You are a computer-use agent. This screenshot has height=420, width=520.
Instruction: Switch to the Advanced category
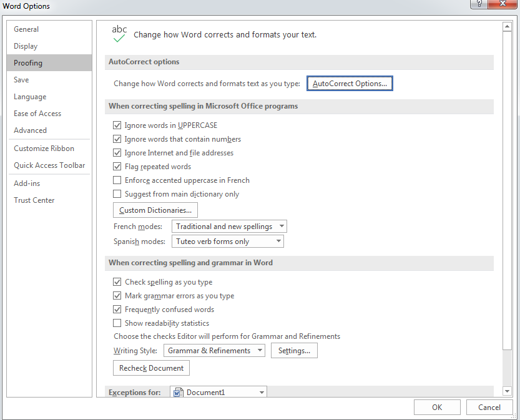point(30,130)
